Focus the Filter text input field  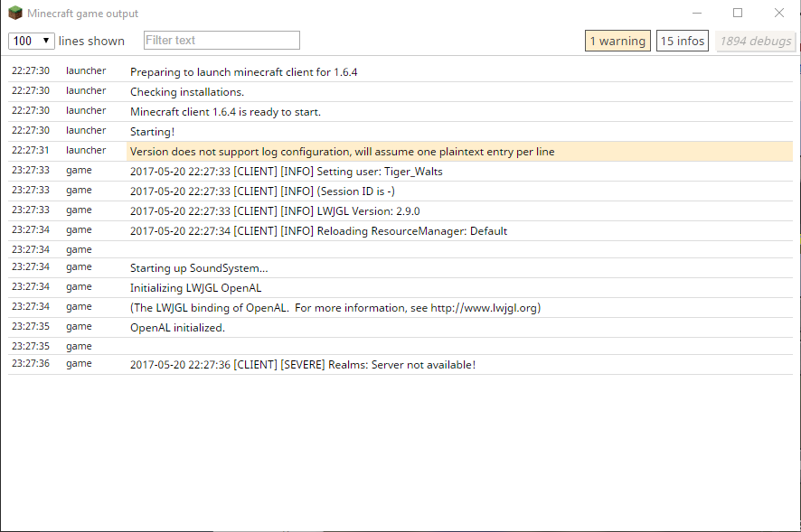pos(221,41)
